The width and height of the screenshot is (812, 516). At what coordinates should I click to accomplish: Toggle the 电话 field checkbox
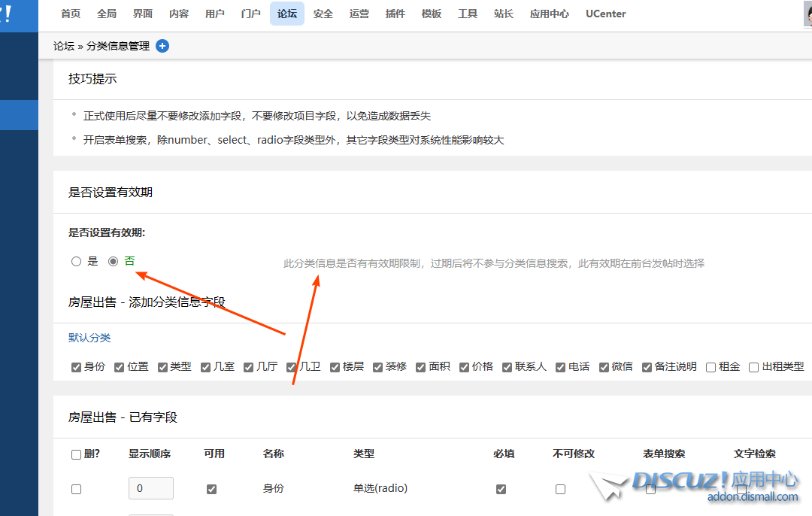click(x=560, y=367)
